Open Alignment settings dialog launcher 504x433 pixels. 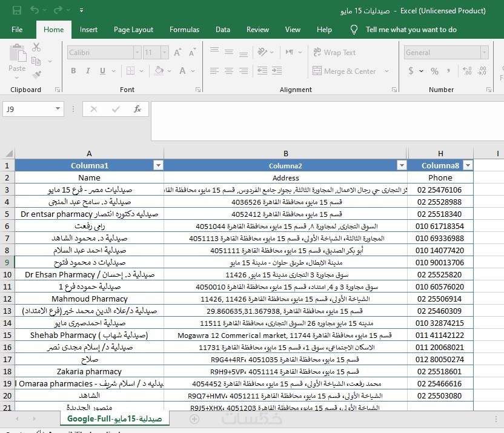pos(394,90)
